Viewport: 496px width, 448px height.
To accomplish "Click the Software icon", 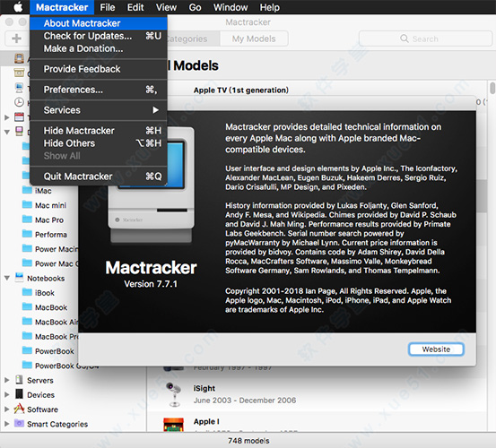I will point(19,409).
